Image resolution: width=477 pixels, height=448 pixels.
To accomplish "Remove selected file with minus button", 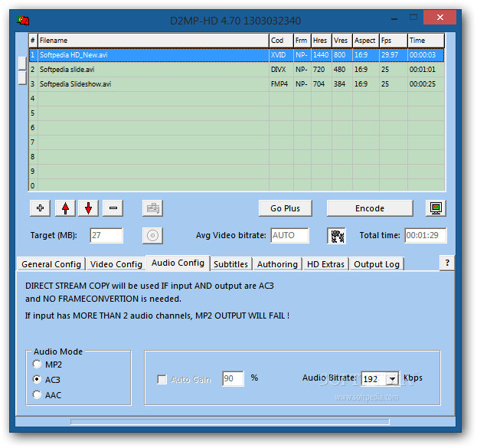I will (113, 208).
